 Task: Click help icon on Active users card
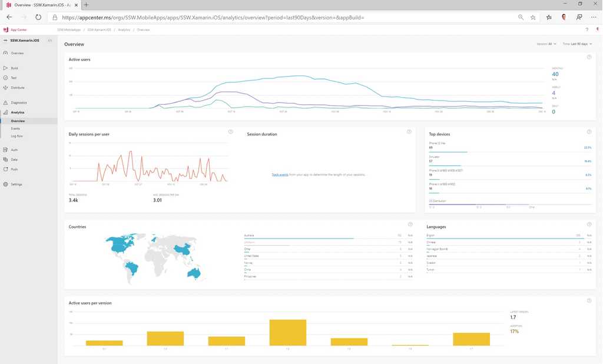(x=589, y=57)
